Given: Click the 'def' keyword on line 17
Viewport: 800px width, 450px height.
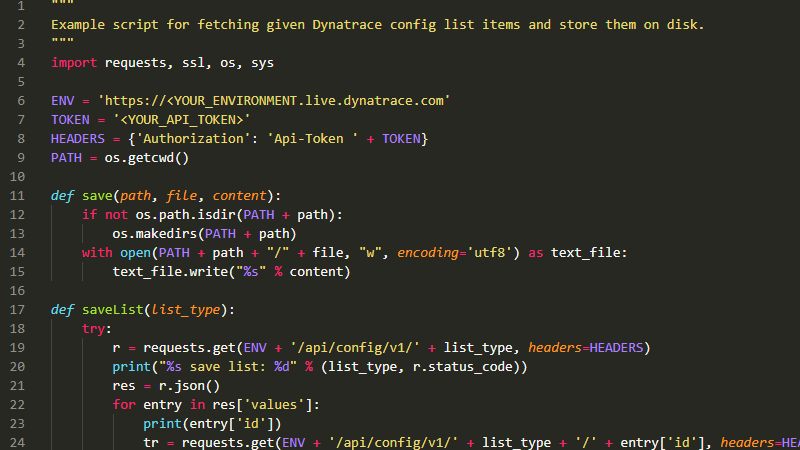Looking at the screenshot, I should click(x=62, y=310).
